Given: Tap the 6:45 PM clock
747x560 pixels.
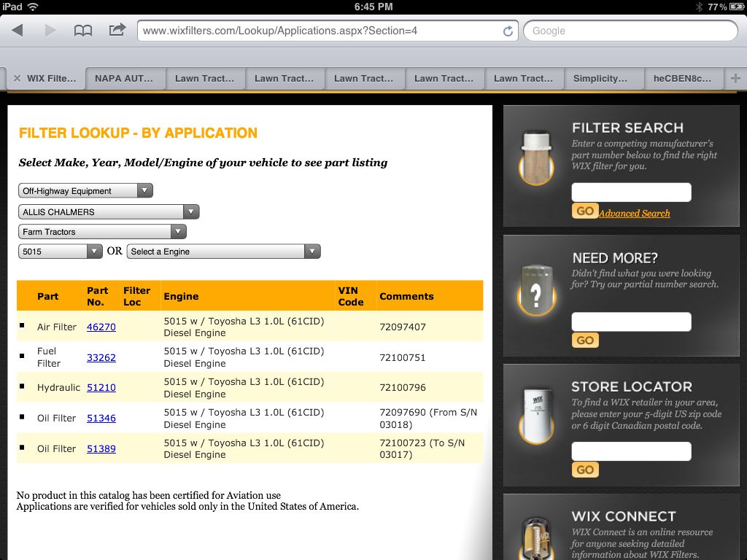Looking at the screenshot, I should [373, 7].
